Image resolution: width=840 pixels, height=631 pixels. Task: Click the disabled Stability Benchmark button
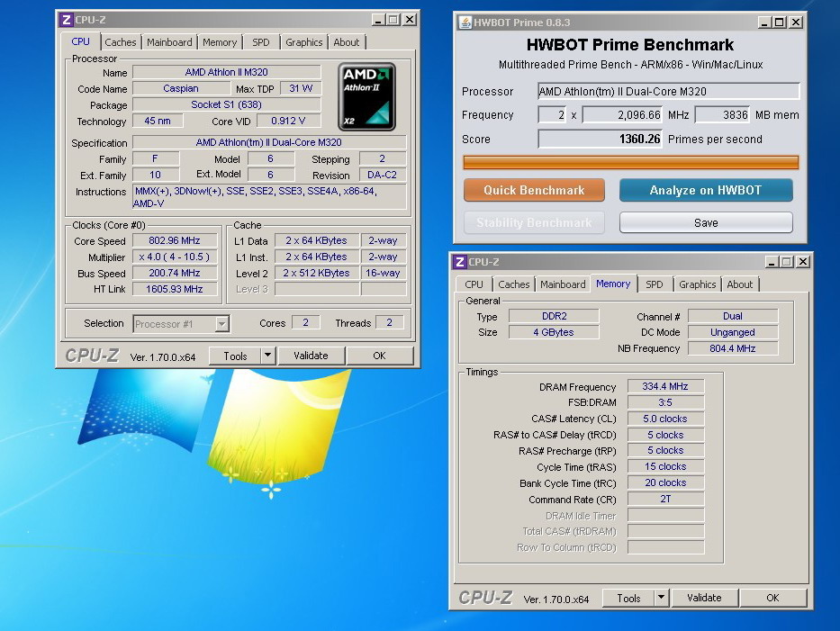[x=534, y=223]
